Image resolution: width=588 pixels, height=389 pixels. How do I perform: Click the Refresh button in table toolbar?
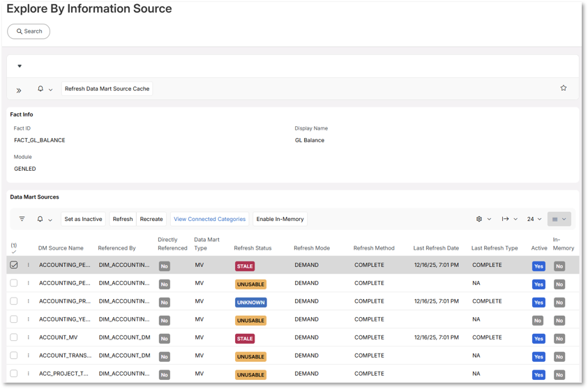pyautogui.click(x=123, y=219)
